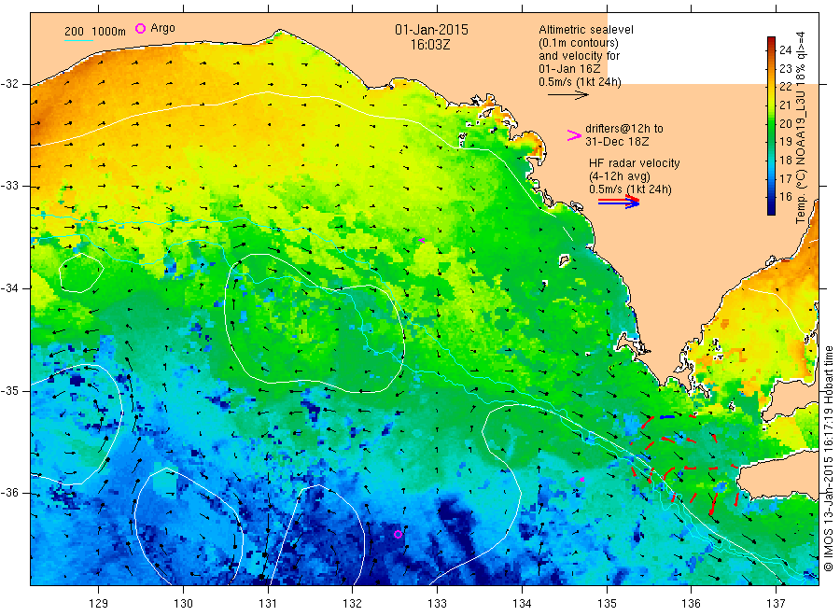The height and width of the screenshot is (616, 840).
Task: Click the 135 longitude axis label
Action: [x=607, y=604]
